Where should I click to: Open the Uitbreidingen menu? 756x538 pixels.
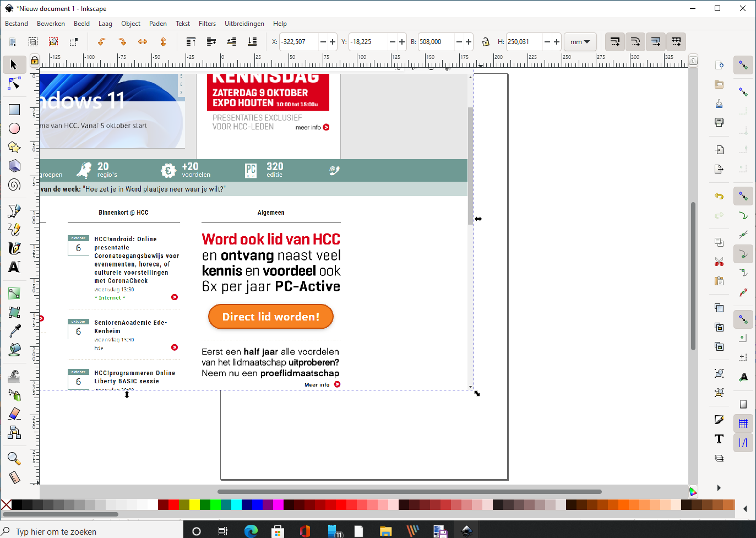(x=244, y=24)
